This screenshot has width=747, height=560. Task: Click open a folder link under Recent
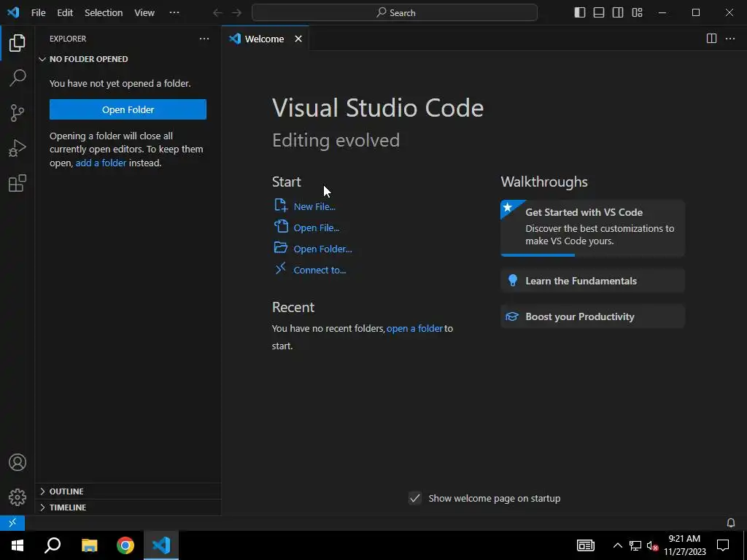click(414, 329)
